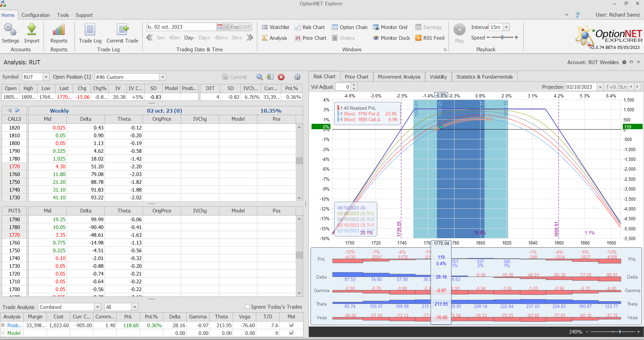Open the Home ribbon tab
Viewport: 644px width, 340px height.
pyautogui.click(x=8, y=15)
